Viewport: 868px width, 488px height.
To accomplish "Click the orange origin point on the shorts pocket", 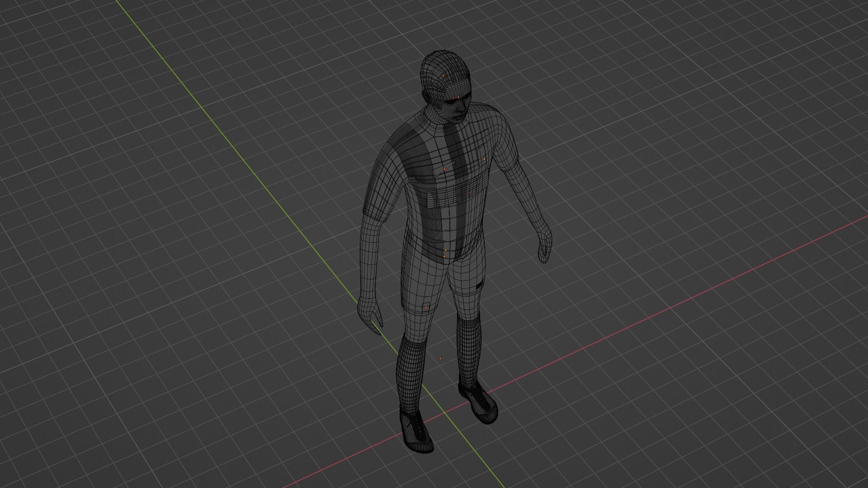I will coord(425,307).
